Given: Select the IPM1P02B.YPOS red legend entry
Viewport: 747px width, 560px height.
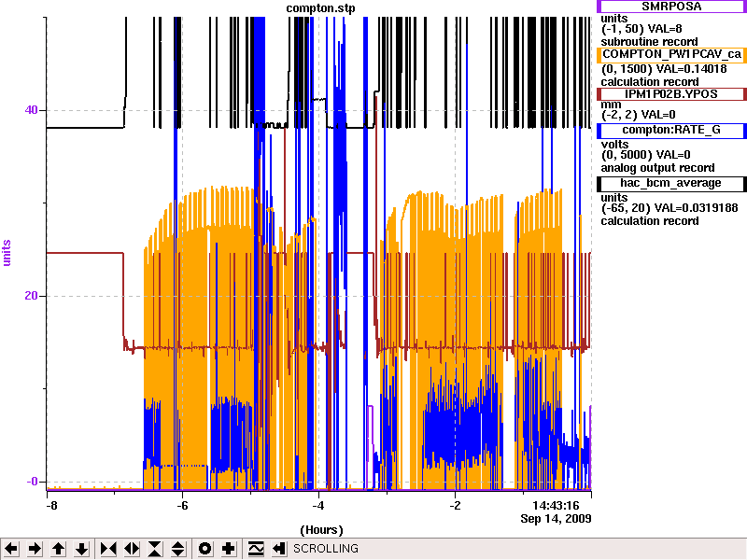Looking at the screenshot, I should 671,94.
